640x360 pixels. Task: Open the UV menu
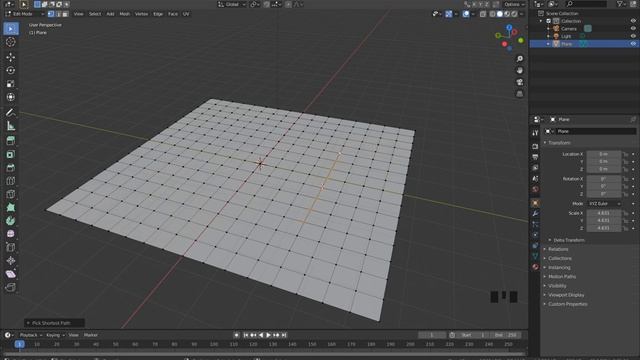(x=186, y=14)
